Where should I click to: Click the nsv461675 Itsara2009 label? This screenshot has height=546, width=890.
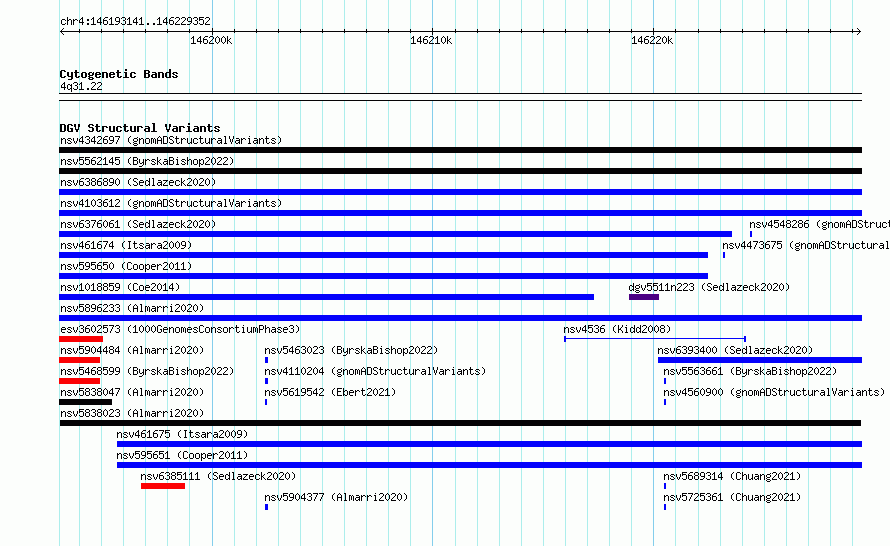pos(182,434)
